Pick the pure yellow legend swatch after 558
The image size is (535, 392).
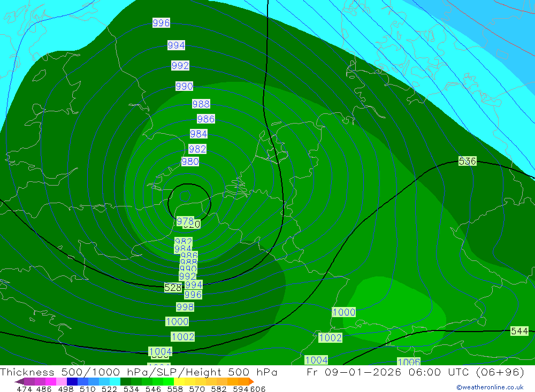179,381
